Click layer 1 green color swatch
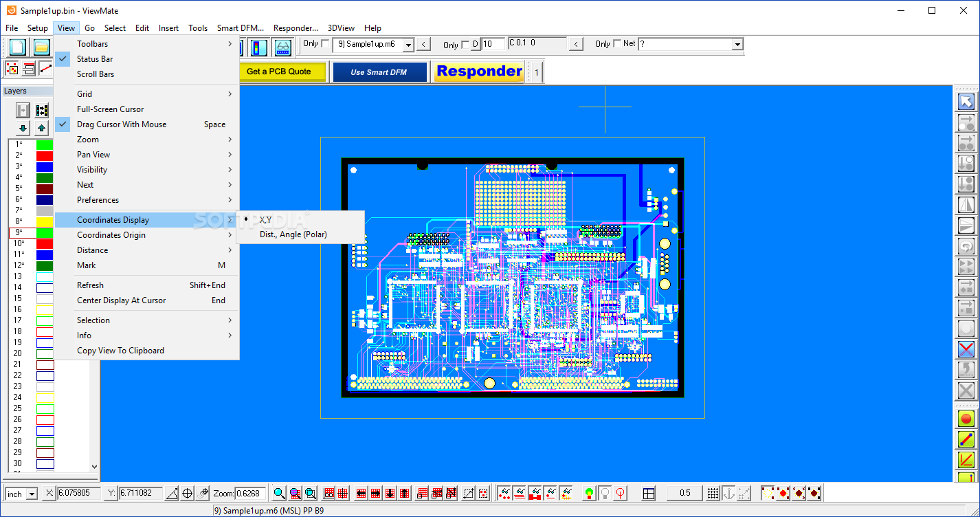The image size is (980, 517). tap(45, 144)
